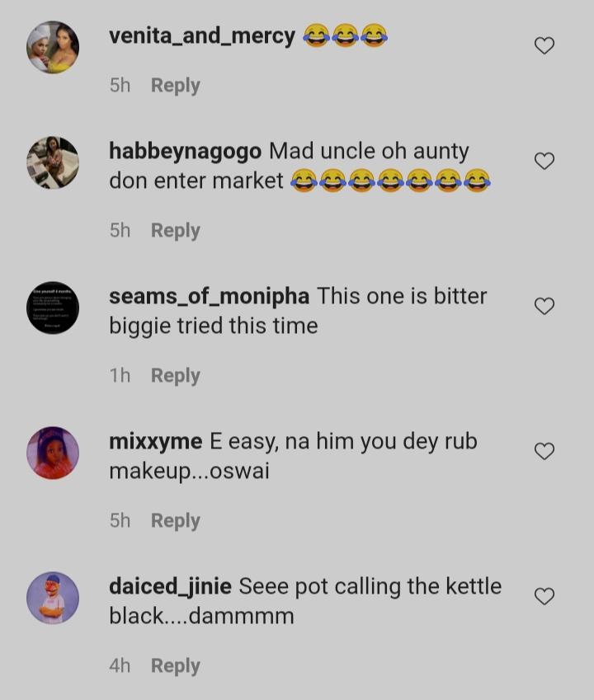Visit habbeynagogo's profile via username
Image resolution: width=594 pixels, height=700 pixels.
coord(186,152)
